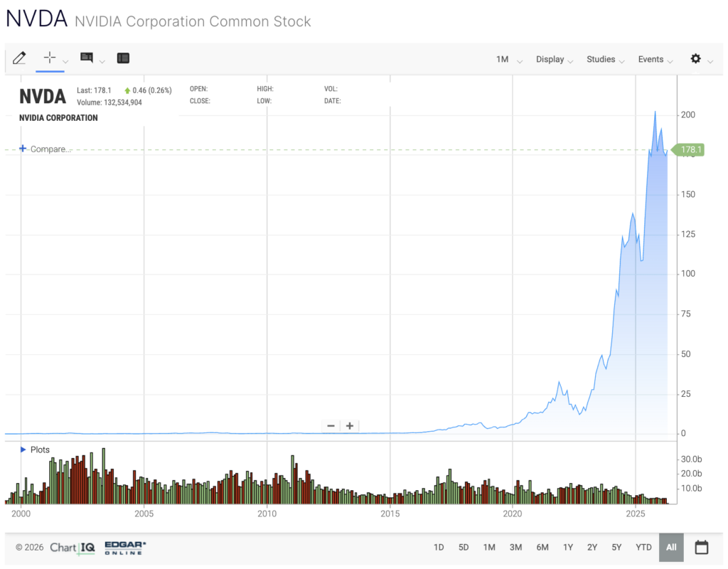Expand the annotation tool chevron
The width and height of the screenshot is (728, 569).
pyautogui.click(x=102, y=62)
